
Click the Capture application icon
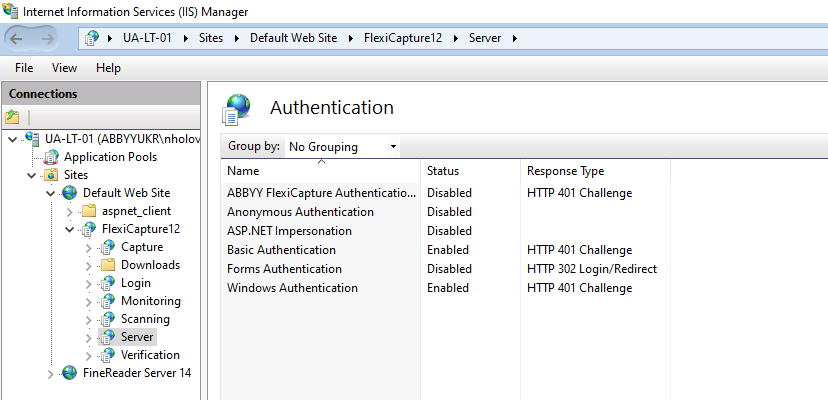[x=108, y=247]
